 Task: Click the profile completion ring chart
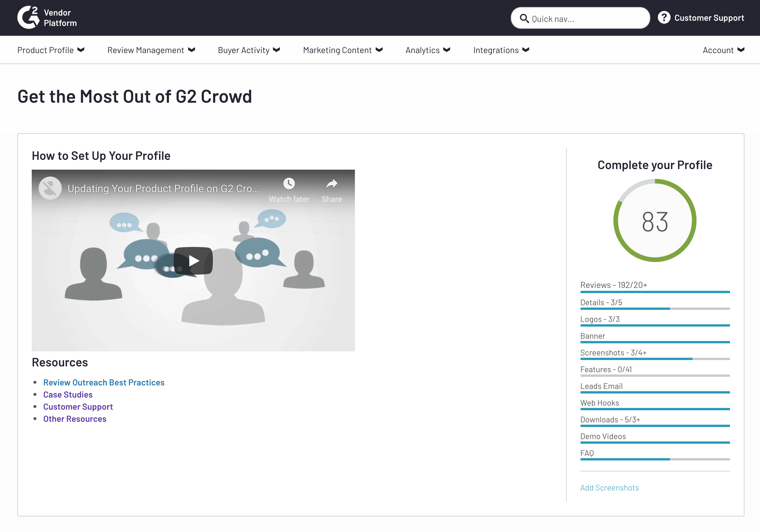point(656,221)
